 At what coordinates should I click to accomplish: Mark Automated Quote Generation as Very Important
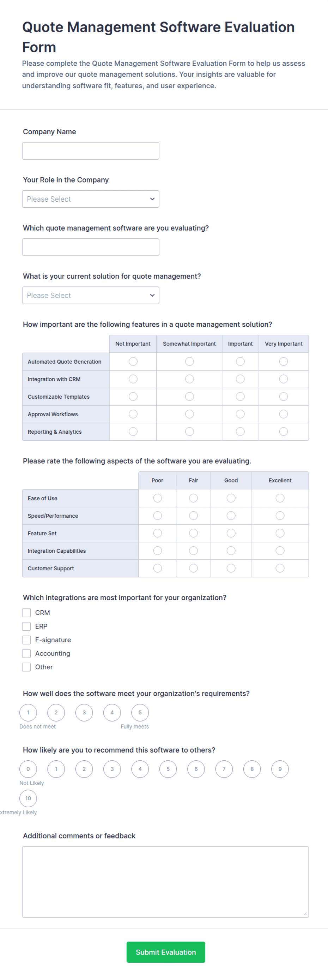[284, 361]
